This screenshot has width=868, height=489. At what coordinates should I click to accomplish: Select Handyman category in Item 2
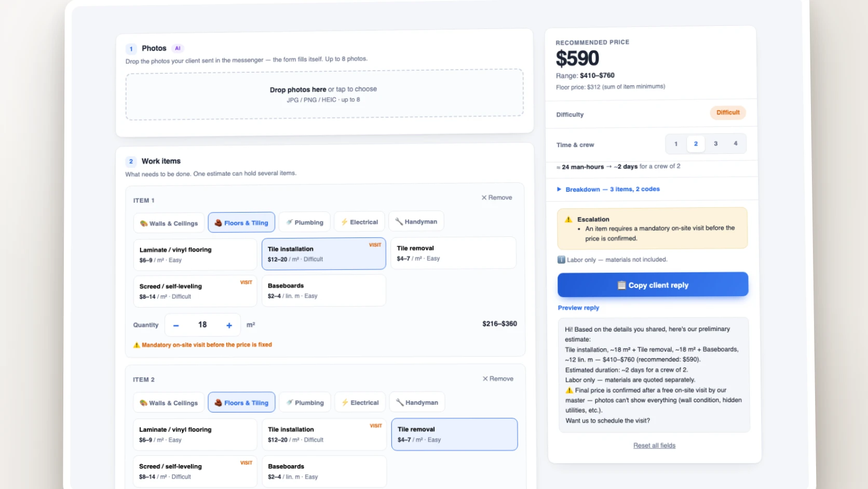tap(417, 402)
